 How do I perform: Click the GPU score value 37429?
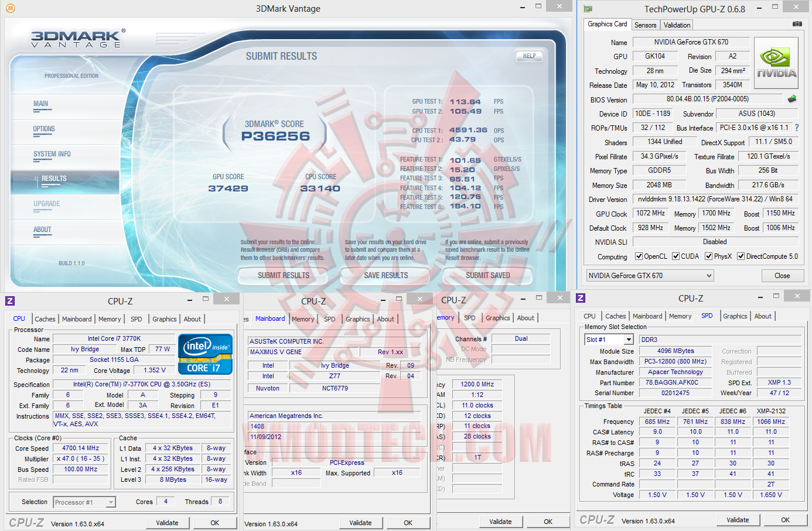(x=228, y=189)
